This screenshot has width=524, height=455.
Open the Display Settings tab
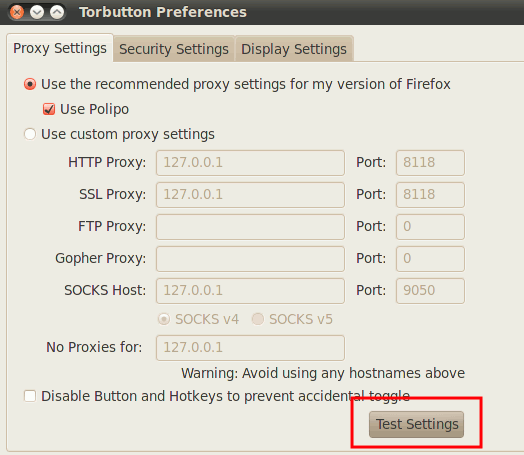click(x=294, y=49)
